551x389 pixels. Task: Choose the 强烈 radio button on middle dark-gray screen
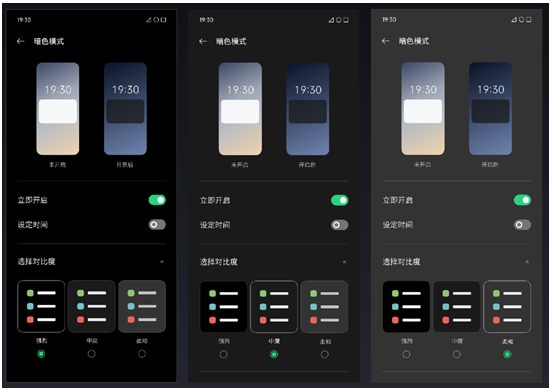(x=223, y=354)
